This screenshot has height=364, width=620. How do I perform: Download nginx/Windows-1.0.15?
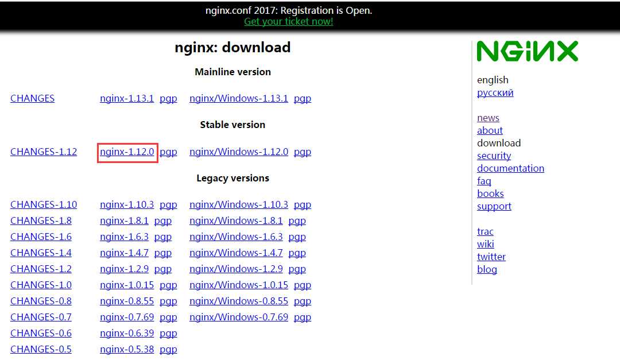tap(239, 285)
